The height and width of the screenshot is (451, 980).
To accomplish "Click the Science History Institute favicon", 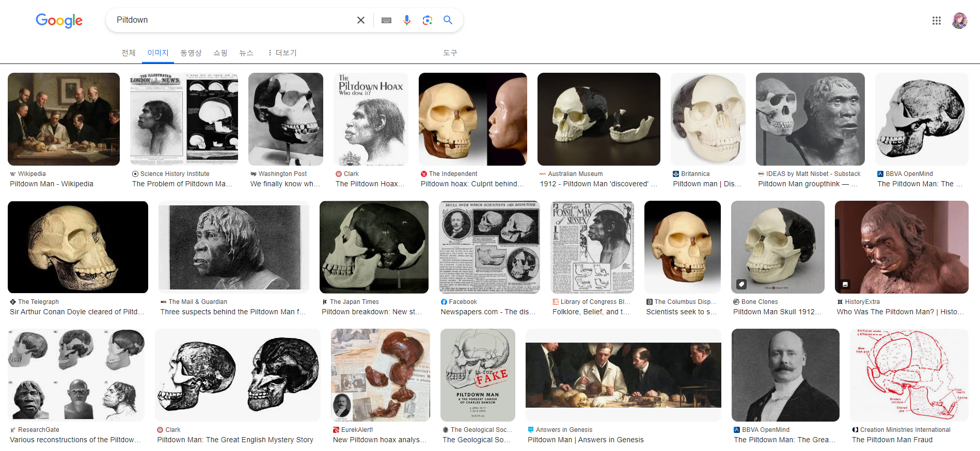I will tap(135, 174).
